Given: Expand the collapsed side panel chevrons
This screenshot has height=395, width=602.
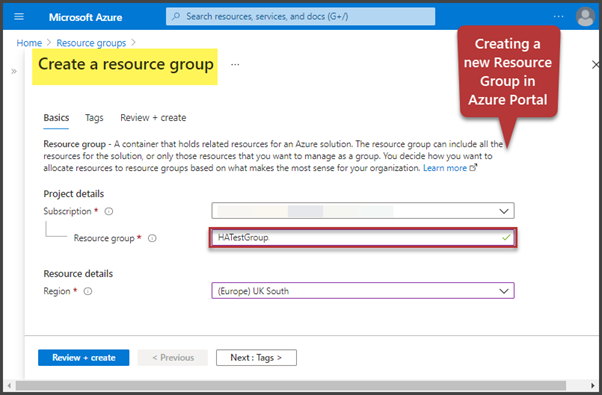Looking at the screenshot, I should click(x=14, y=71).
